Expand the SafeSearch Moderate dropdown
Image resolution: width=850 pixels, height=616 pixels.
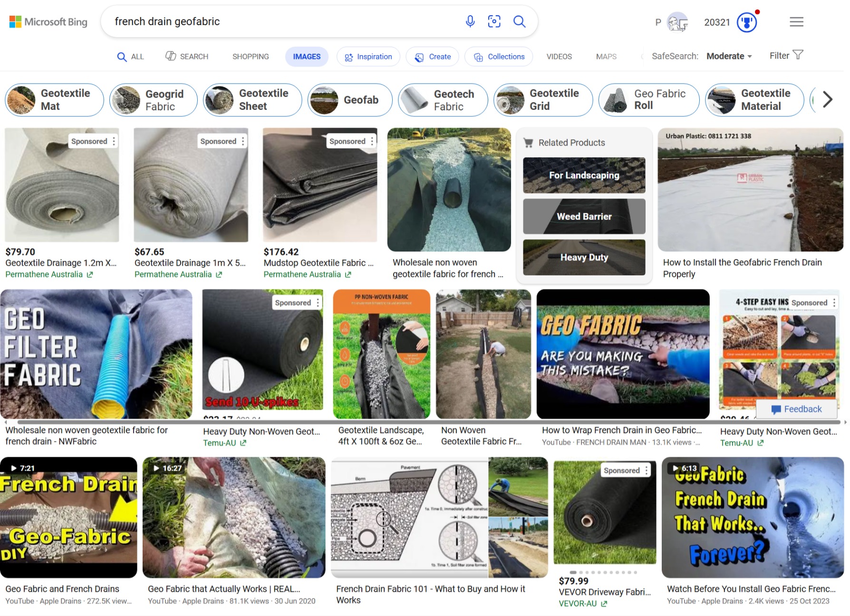pyautogui.click(x=729, y=56)
